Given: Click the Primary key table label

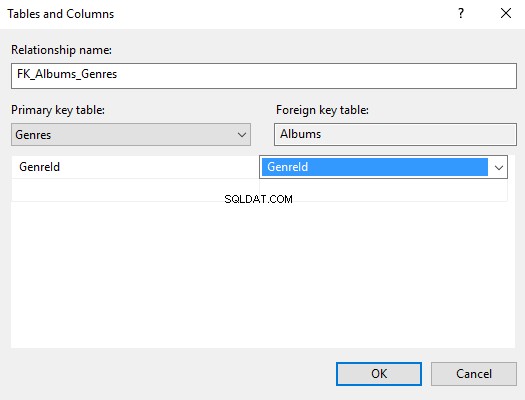Looking at the screenshot, I should tap(58, 110).
